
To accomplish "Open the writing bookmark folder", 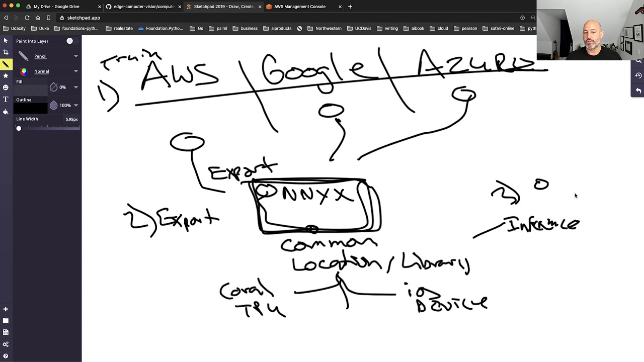I will [x=387, y=28].
